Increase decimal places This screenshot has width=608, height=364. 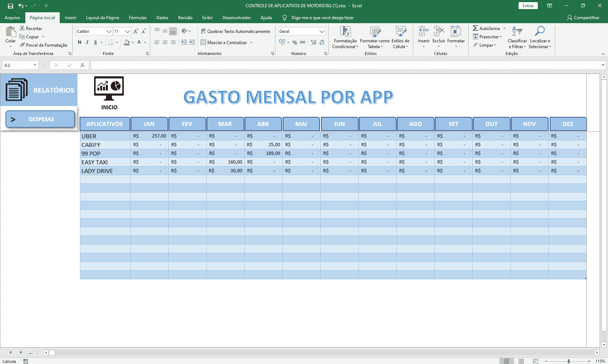pyautogui.click(x=313, y=42)
